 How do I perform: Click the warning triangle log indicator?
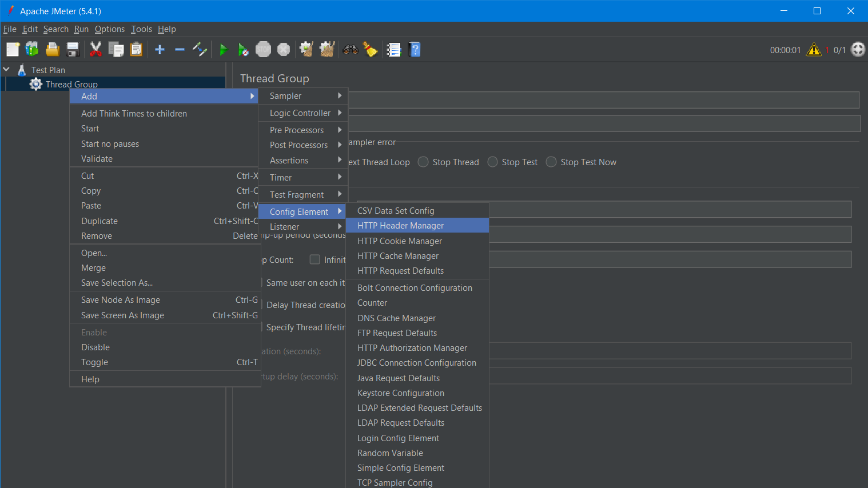814,50
